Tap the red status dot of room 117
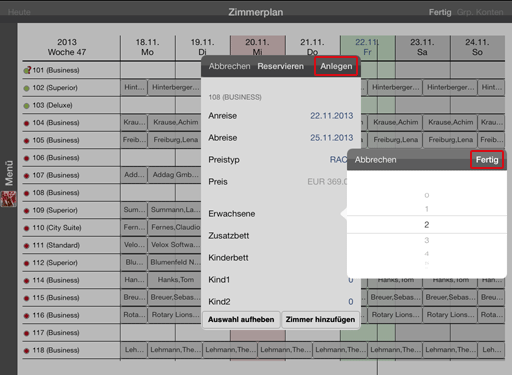 [26, 333]
